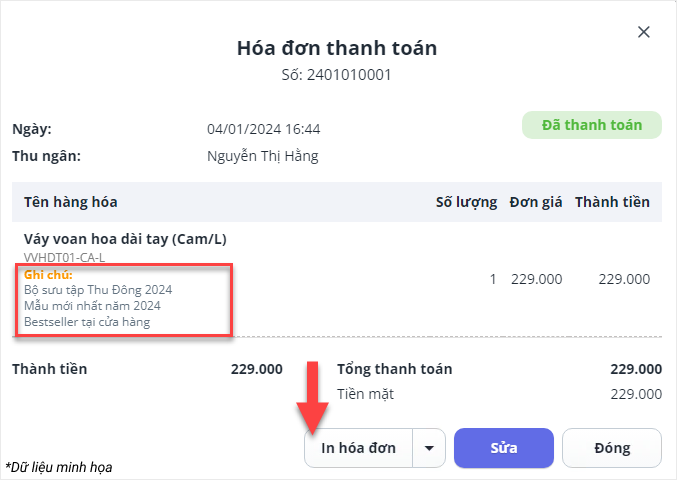The image size is (677, 480).
Task: Click the Ghi chú note label
Action: (x=48, y=274)
